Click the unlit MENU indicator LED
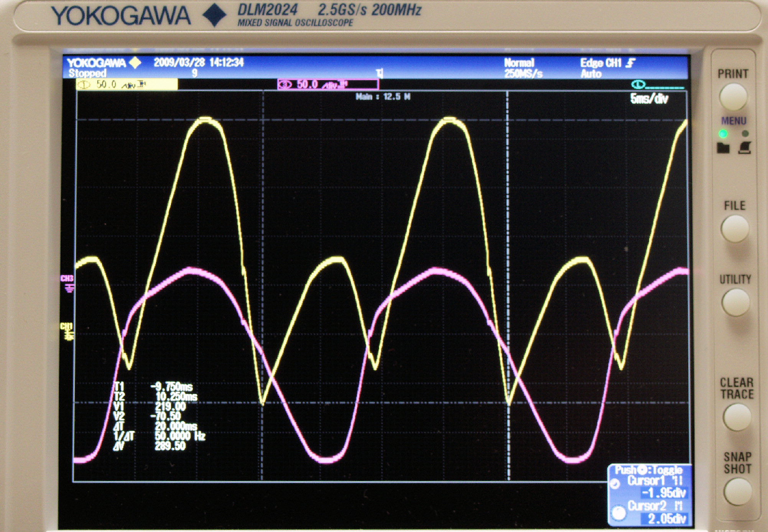This screenshot has height=532, width=768. [x=745, y=133]
